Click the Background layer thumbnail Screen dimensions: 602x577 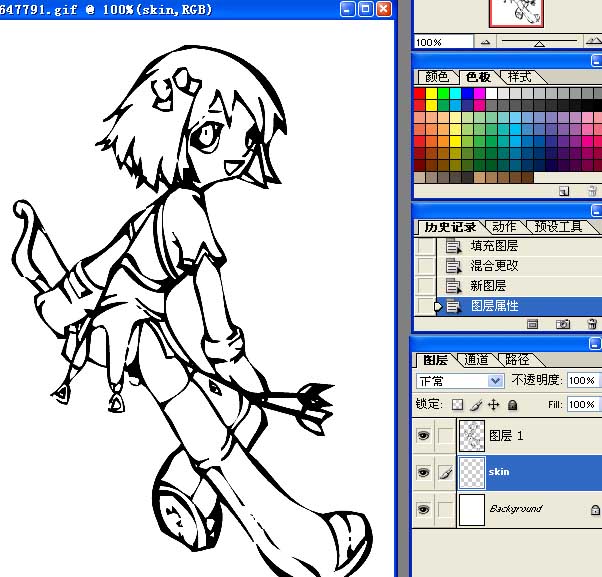pyautogui.click(x=472, y=509)
